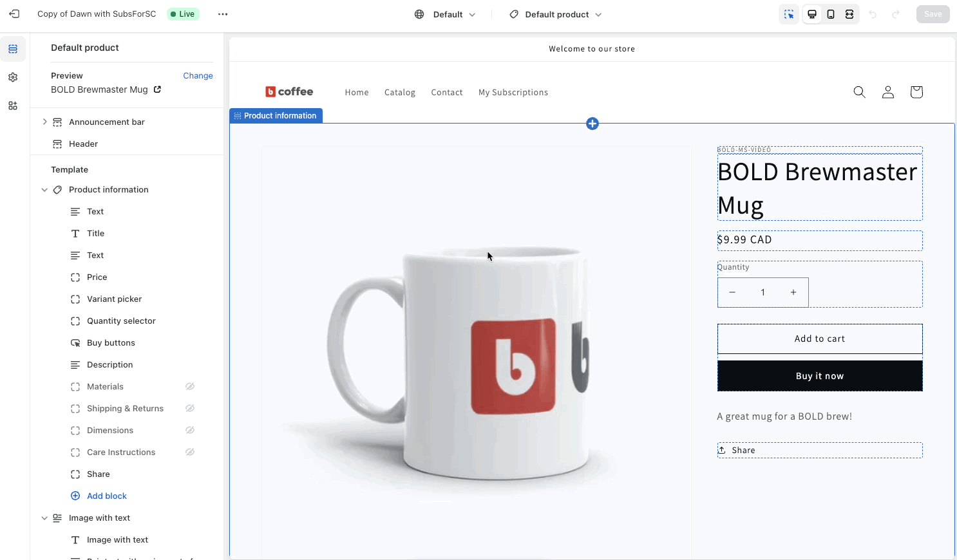Open App embeds icon in sidebar
Screen dimensions: 957x560
click(13, 106)
